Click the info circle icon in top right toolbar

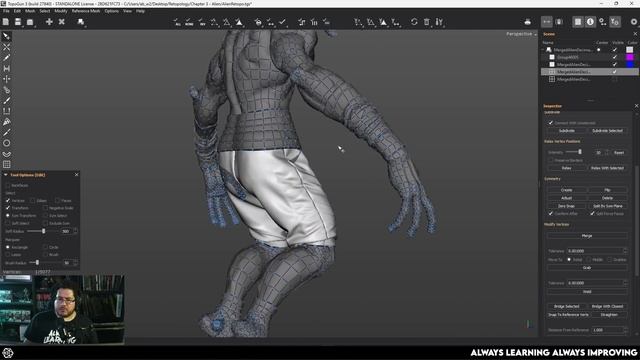590,22
